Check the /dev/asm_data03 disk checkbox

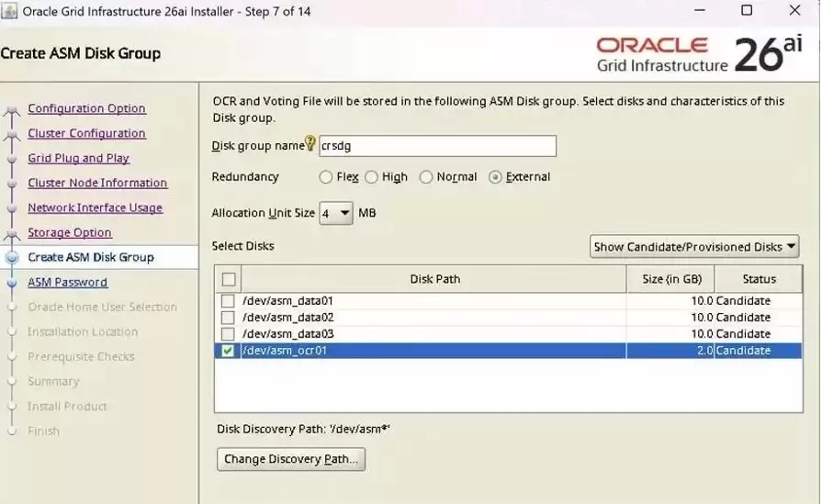[x=228, y=334]
